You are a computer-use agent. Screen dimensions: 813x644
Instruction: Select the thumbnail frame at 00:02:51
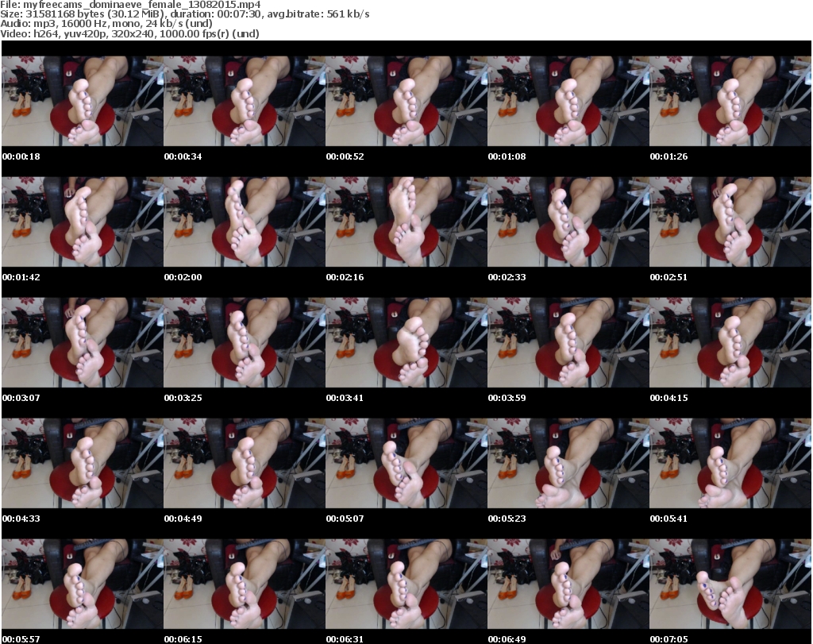(730, 222)
